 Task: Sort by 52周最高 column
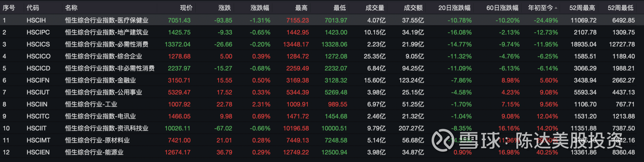[x=582, y=8]
